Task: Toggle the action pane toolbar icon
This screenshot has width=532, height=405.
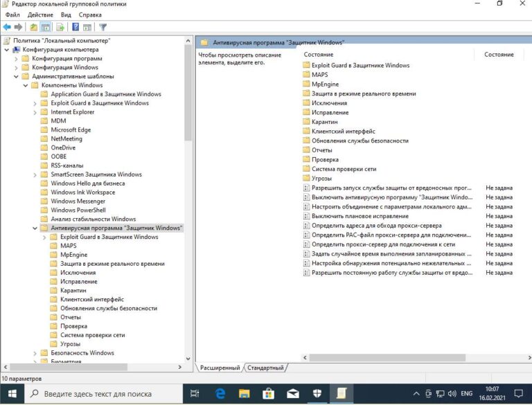Action: [x=87, y=27]
